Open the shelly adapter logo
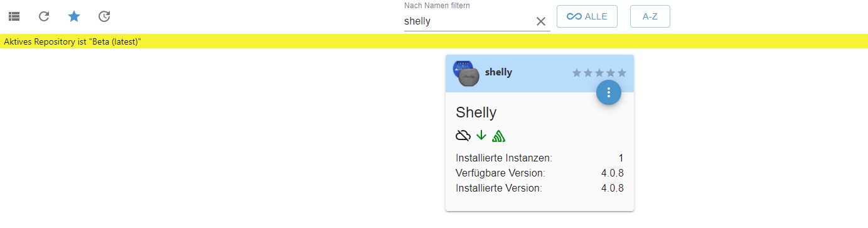The width and height of the screenshot is (868, 228). coord(466,73)
